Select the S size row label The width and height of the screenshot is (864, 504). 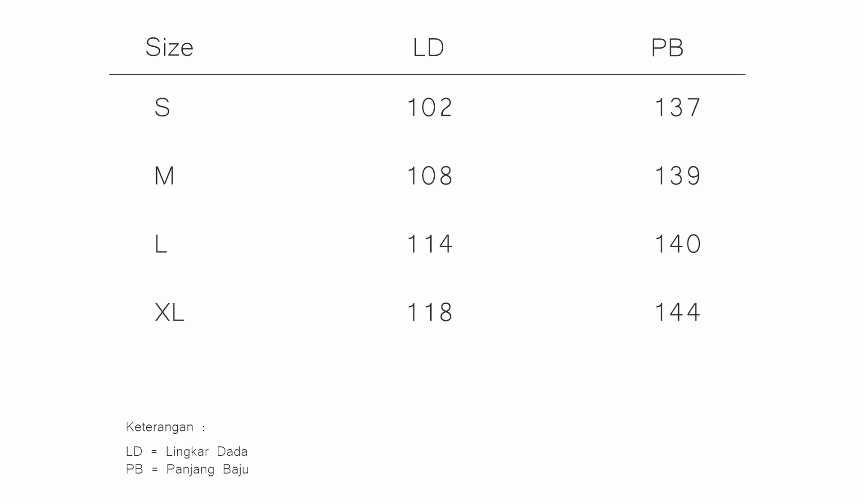[x=162, y=108]
